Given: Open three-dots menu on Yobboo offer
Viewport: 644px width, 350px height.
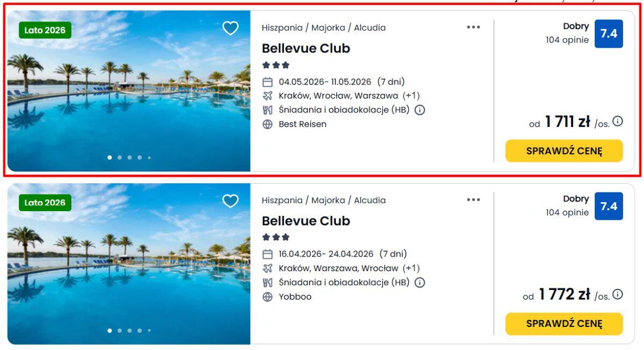Looking at the screenshot, I should pyautogui.click(x=473, y=200).
